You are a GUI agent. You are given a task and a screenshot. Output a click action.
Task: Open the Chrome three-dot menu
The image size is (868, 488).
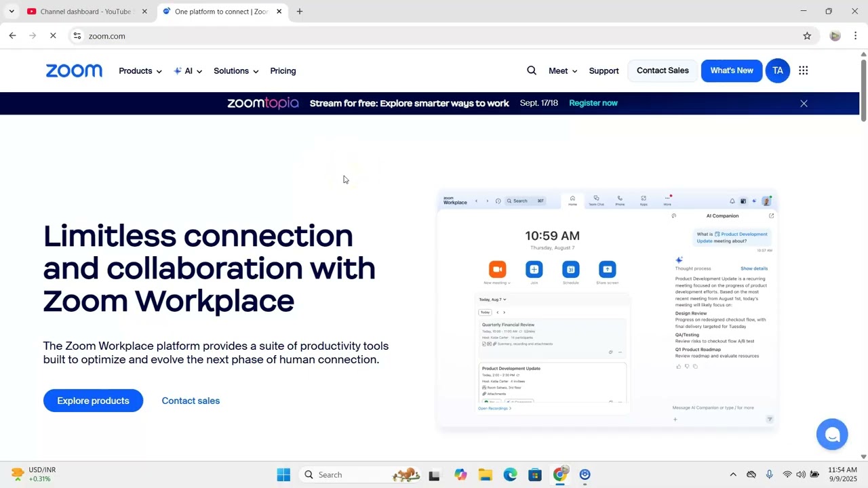click(855, 36)
